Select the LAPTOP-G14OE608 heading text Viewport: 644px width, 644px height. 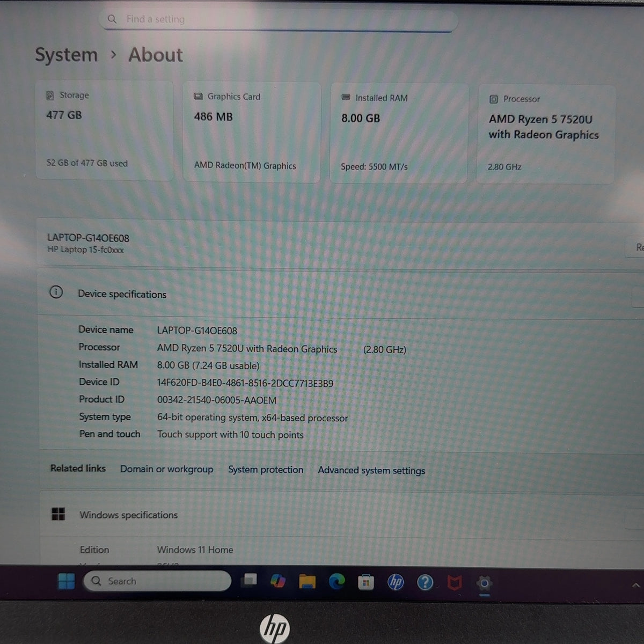88,238
